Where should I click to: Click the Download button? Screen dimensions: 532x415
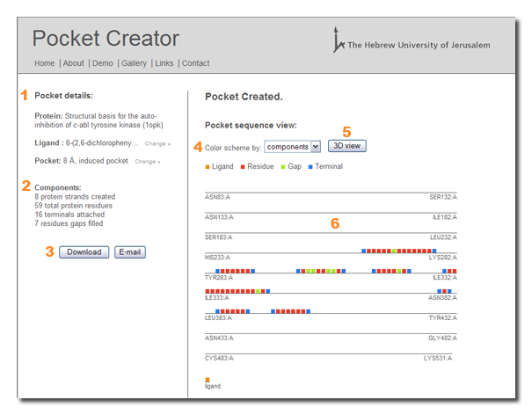pos(84,252)
